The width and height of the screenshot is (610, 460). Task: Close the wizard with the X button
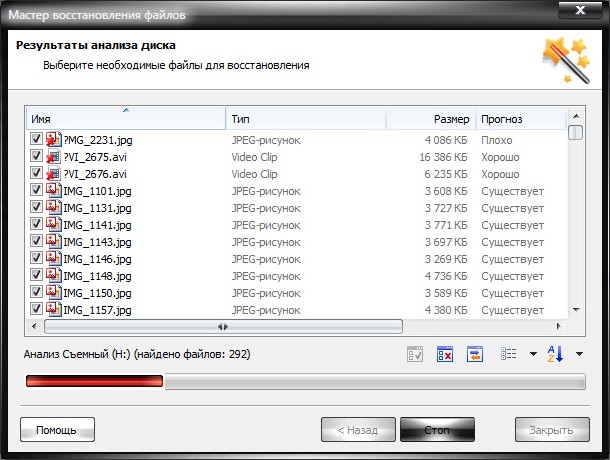tap(580, 10)
